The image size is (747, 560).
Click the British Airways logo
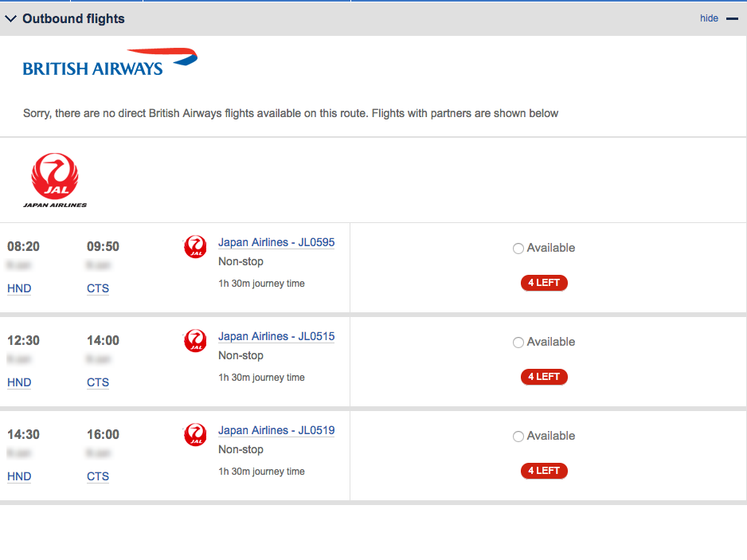(x=110, y=62)
